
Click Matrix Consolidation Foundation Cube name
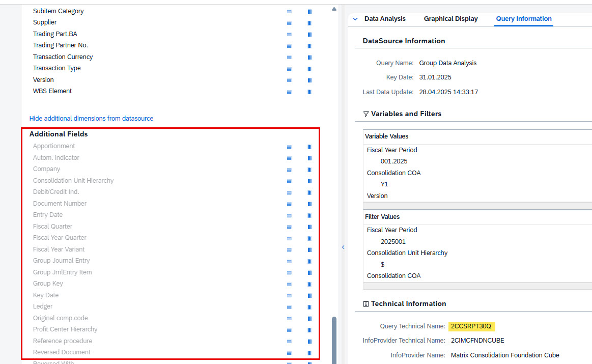point(505,355)
